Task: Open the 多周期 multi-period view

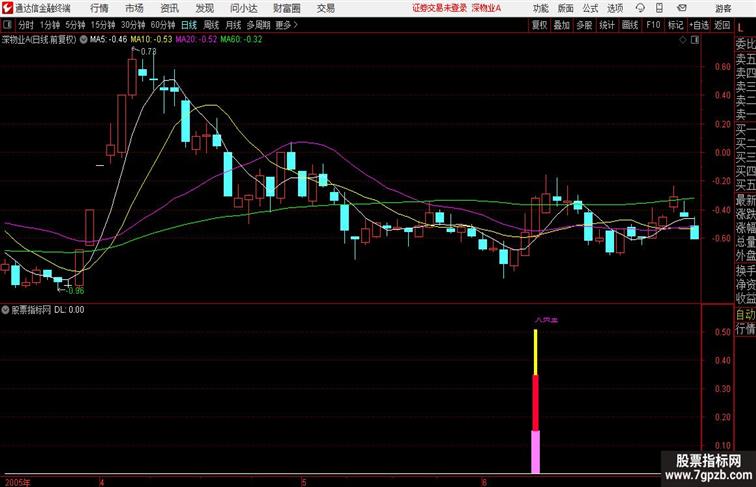Action: (x=258, y=25)
